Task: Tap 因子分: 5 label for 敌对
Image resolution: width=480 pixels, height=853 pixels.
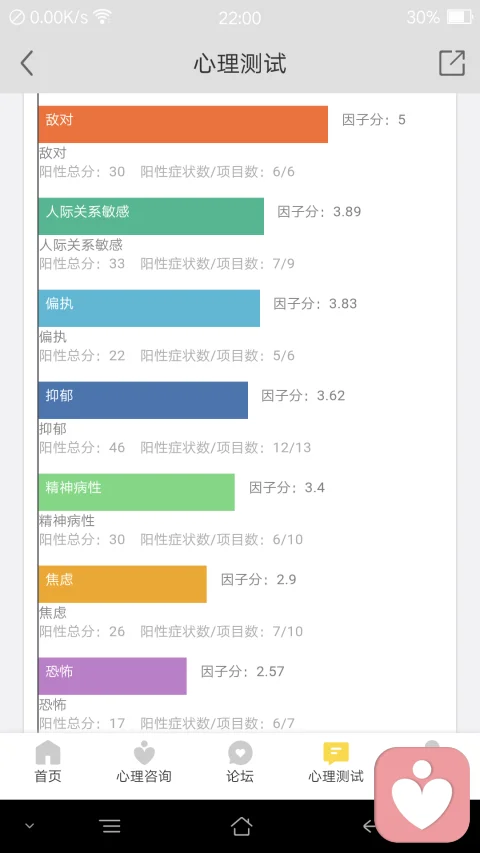Action: [374, 120]
